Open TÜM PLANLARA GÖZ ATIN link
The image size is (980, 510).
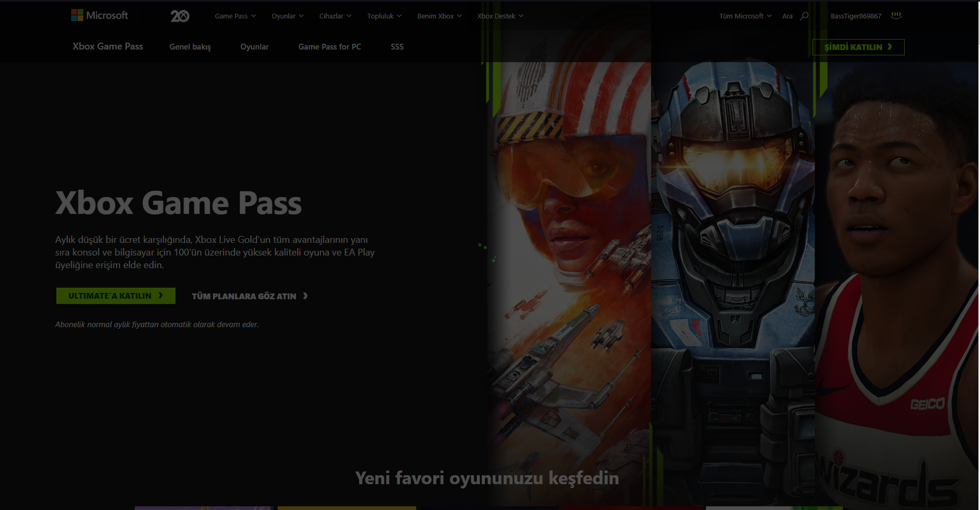click(250, 296)
